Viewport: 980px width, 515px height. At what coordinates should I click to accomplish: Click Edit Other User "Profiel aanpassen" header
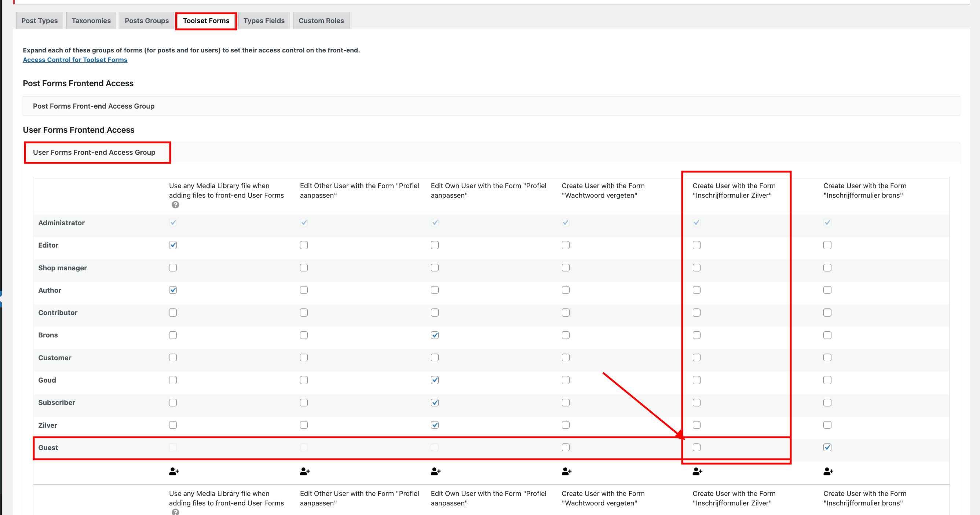pos(359,191)
